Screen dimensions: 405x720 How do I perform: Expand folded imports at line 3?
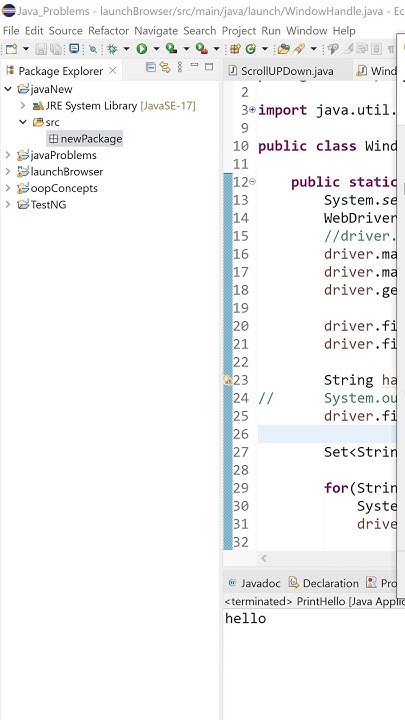coord(252,110)
